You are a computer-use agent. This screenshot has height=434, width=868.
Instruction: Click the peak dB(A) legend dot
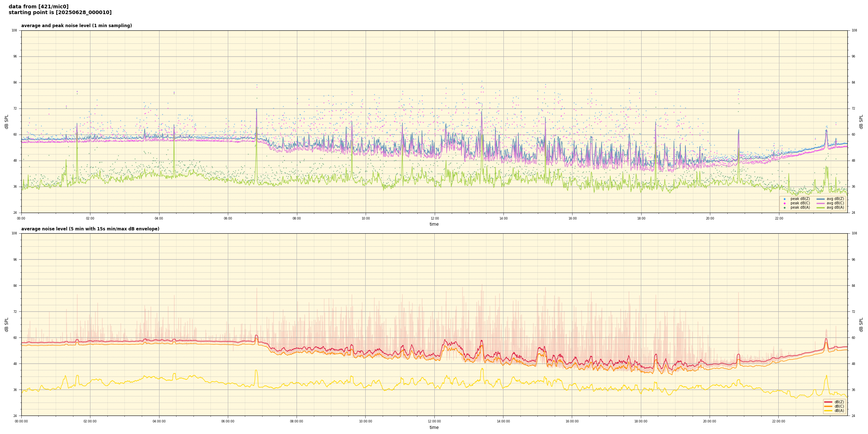[784, 208]
